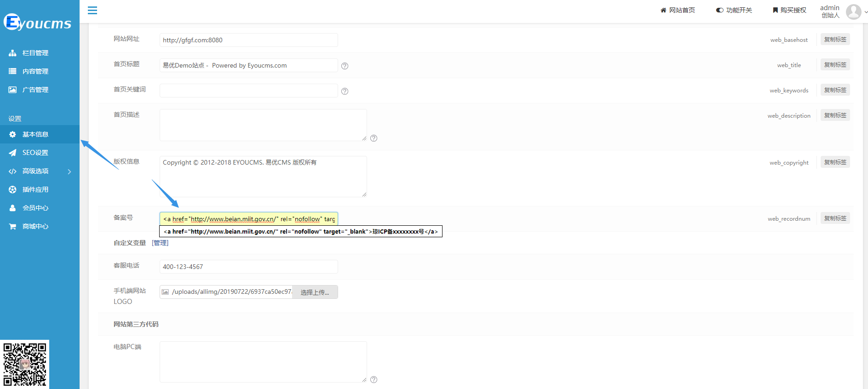Go to 插件应用 in the sidebar

(x=35, y=189)
